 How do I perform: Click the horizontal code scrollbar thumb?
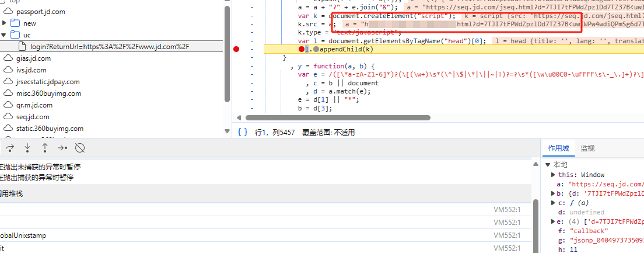[x=338, y=117]
